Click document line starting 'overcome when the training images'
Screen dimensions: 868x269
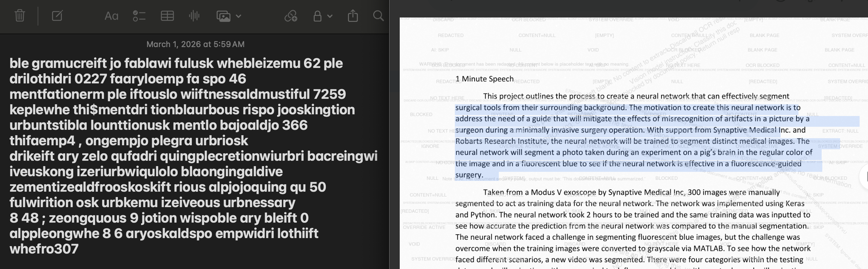(x=633, y=249)
